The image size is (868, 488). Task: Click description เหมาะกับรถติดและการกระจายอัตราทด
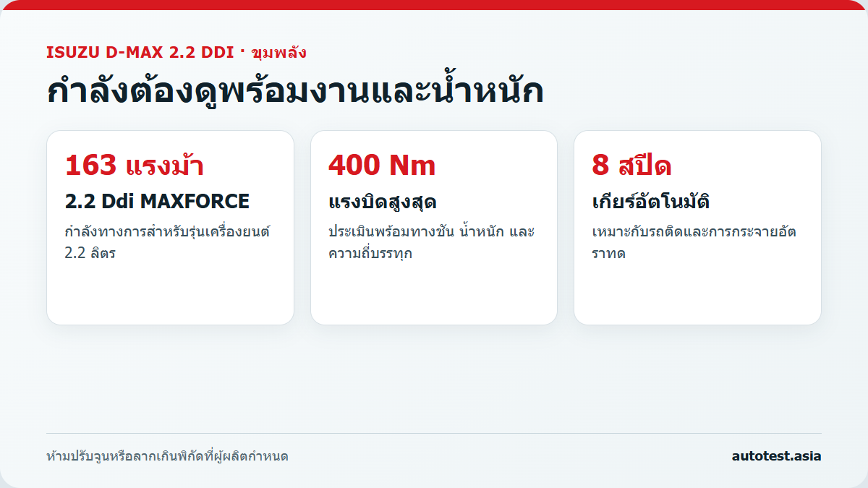[x=694, y=243]
